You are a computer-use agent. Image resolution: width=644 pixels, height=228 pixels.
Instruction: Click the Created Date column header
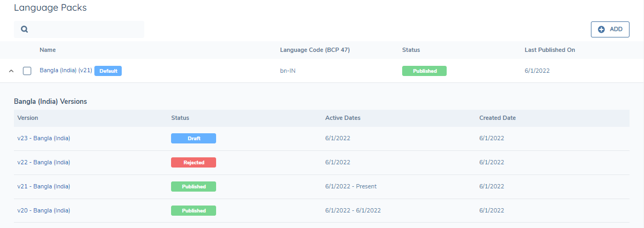point(497,118)
